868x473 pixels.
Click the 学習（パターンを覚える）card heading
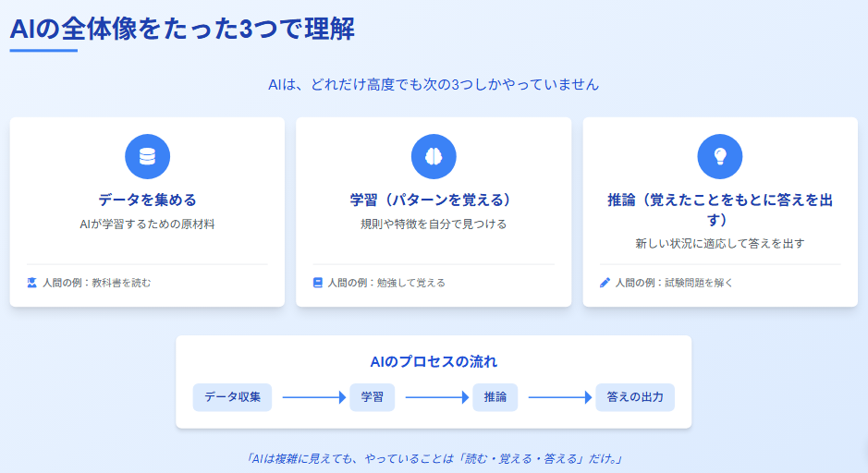click(x=434, y=200)
